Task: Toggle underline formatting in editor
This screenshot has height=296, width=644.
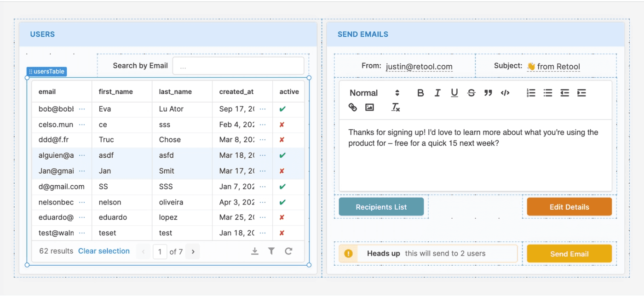Action: pyautogui.click(x=454, y=93)
